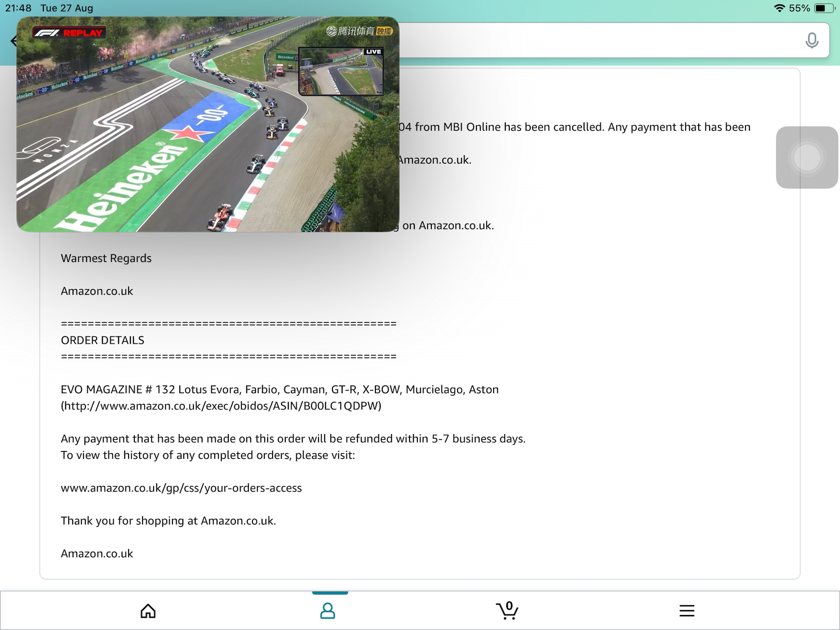
Task: Go back using the back arrow
Action: tap(14, 41)
